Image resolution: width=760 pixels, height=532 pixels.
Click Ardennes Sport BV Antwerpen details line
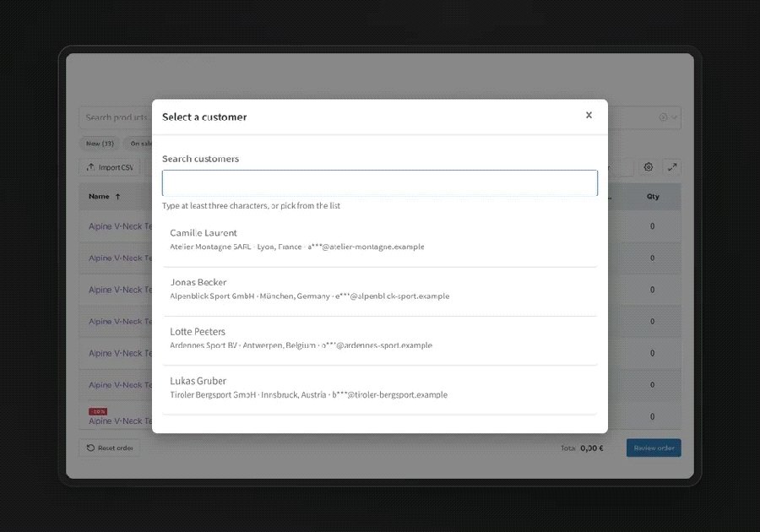click(301, 345)
